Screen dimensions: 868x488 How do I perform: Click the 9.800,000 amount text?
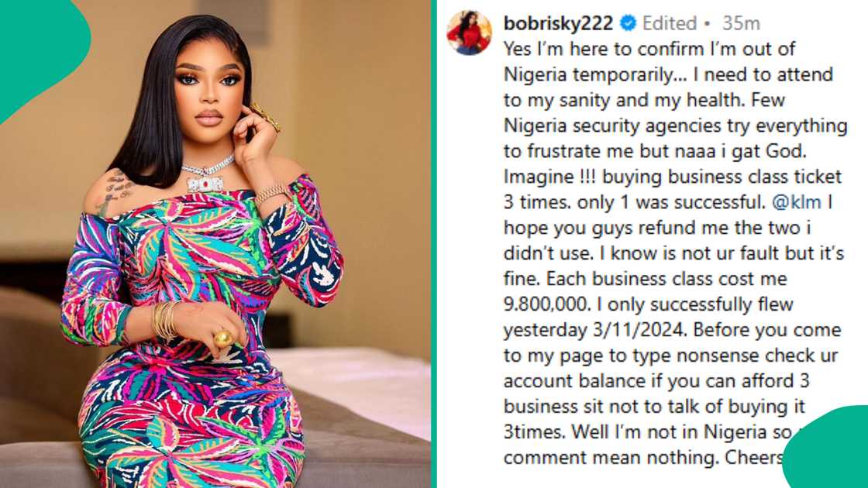pyautogui.click(x=545, y=304)
